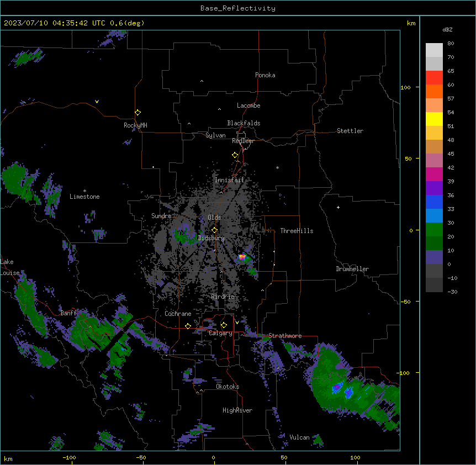The height and width of the screenshot is (465, 476).
Task: Click the Ponoka city label
Action: 265,75
